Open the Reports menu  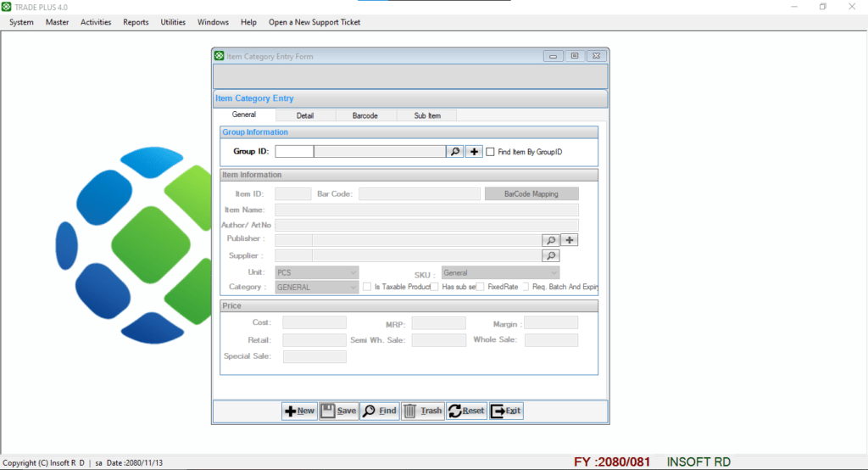click(x=136, y=22)
